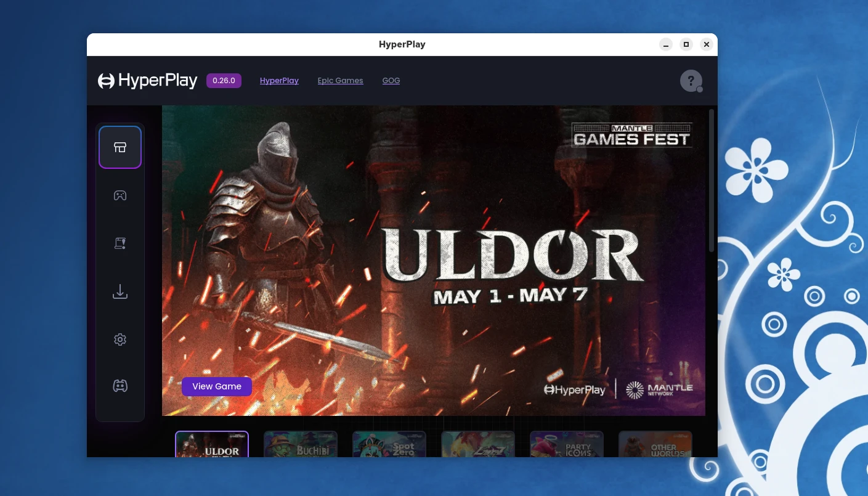Open the Store icon in sidebar
868x496 pixels.
click(120, 147)
